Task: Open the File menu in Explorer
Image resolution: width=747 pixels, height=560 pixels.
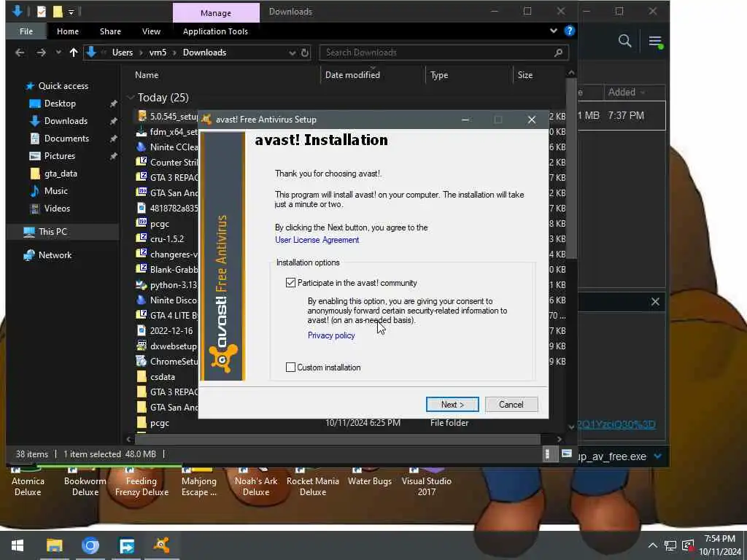Action: [26, 31]
